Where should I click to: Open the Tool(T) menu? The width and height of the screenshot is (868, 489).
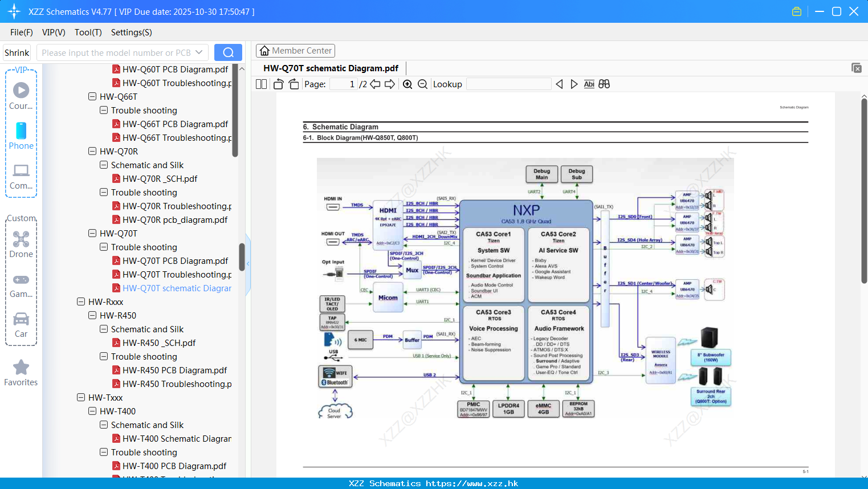pyautogui.click(x=88, y=32)
